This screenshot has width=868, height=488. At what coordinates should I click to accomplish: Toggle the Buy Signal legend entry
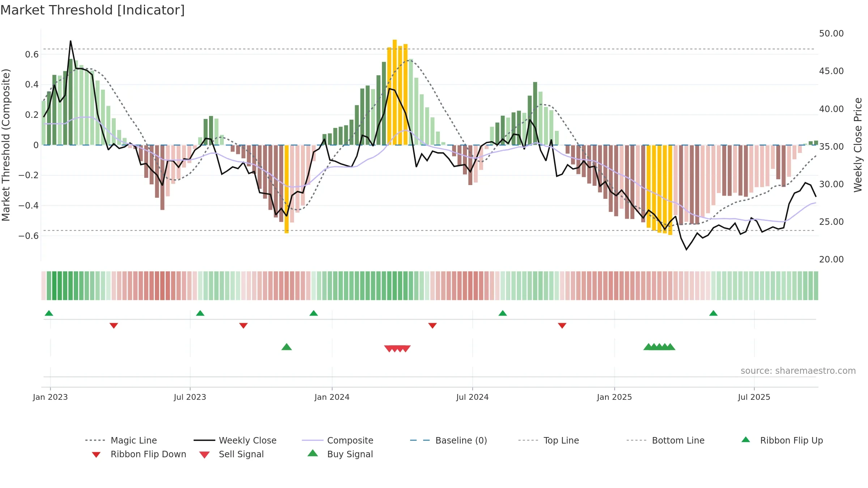point(340,454)
